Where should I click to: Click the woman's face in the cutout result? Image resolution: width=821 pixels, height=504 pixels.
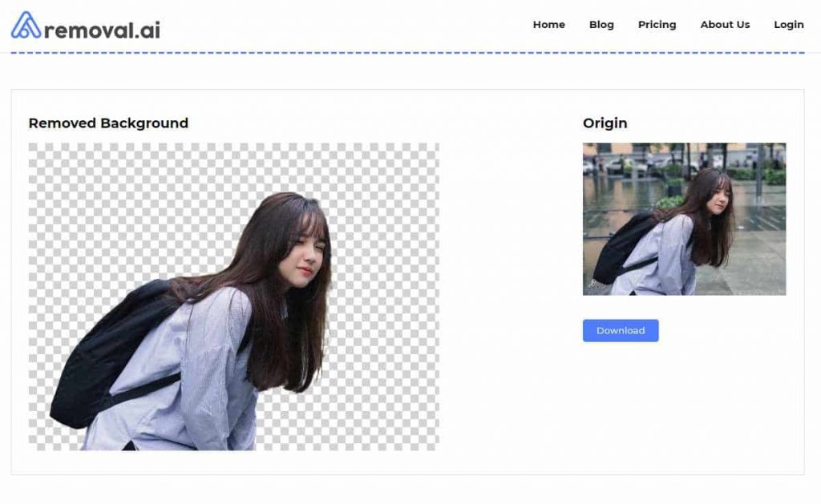coord(305,258)
